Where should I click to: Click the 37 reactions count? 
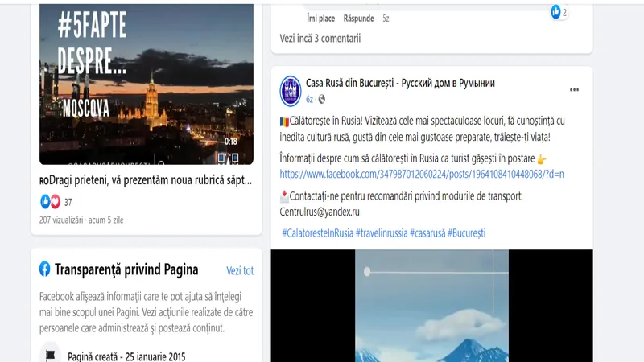coord(68,202)
